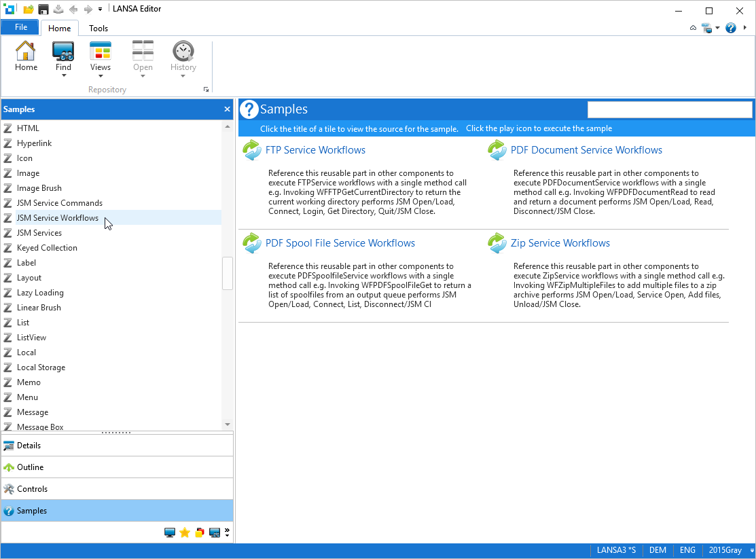Viewport: 756px width, 559px height.
Task: Click the layout monitor icon near help
Action: 707,28
